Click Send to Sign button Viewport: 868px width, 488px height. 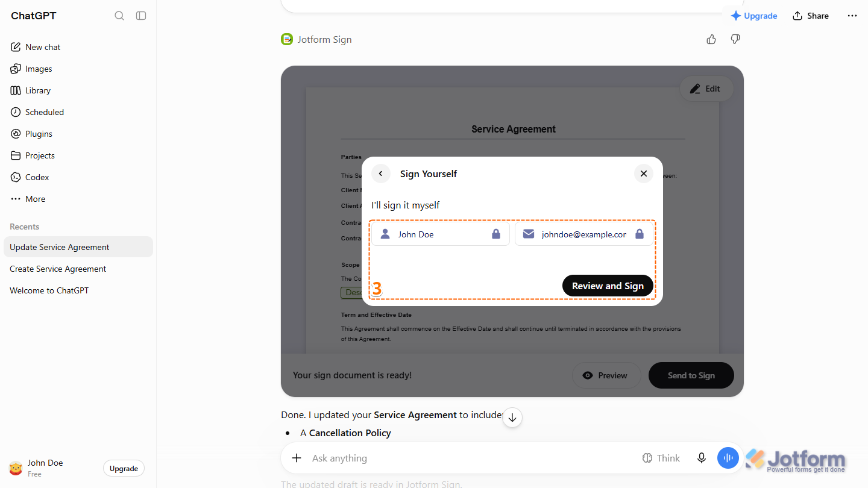691,375
